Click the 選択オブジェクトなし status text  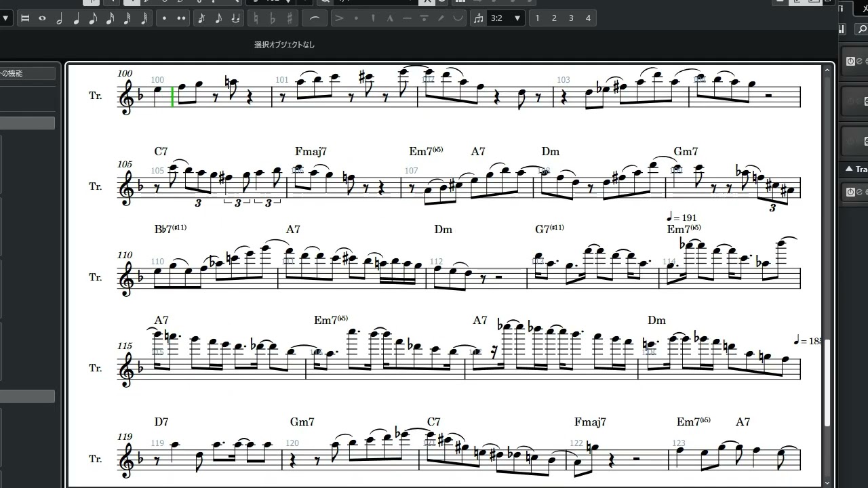click(285, 45)
